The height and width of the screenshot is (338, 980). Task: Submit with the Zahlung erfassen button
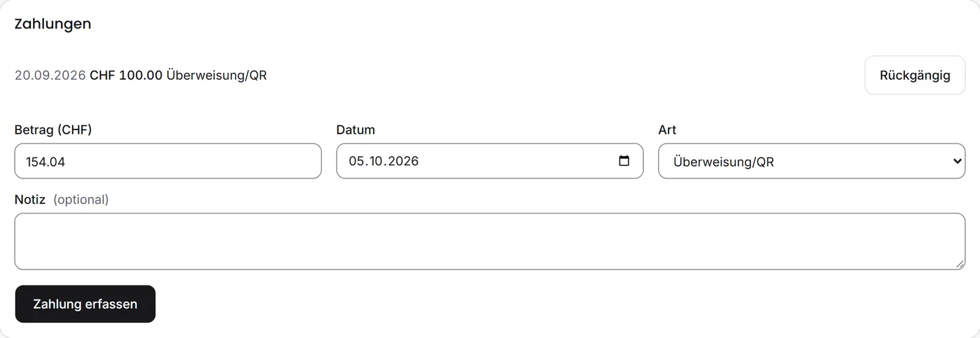[x=85, y=304]
